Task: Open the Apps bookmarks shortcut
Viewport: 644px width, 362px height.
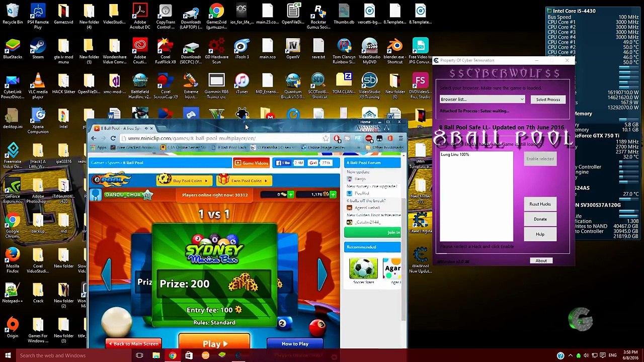Action: (x=99, y=147)
